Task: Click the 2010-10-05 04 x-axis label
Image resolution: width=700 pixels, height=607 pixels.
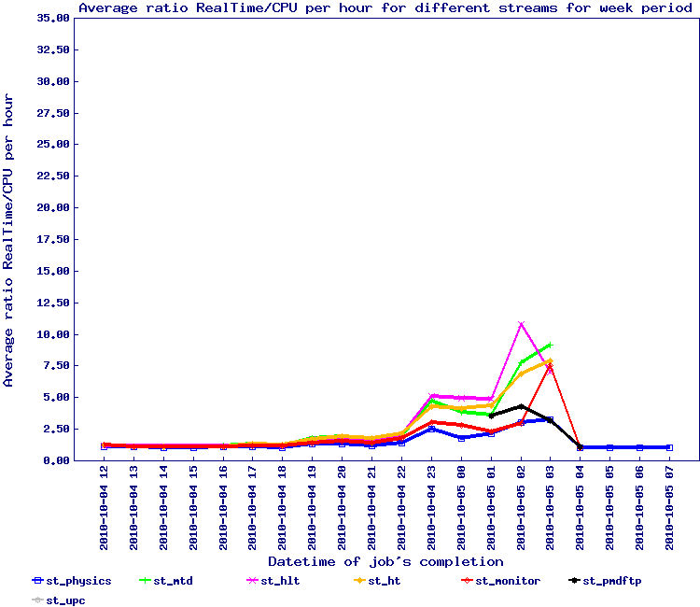Action: coord(580,508)
